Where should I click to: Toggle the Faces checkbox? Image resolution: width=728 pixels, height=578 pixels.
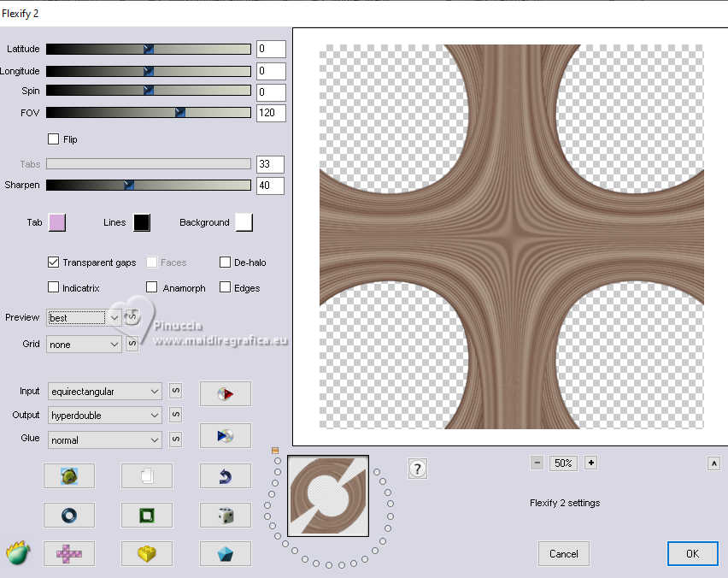tap(151, 262)
